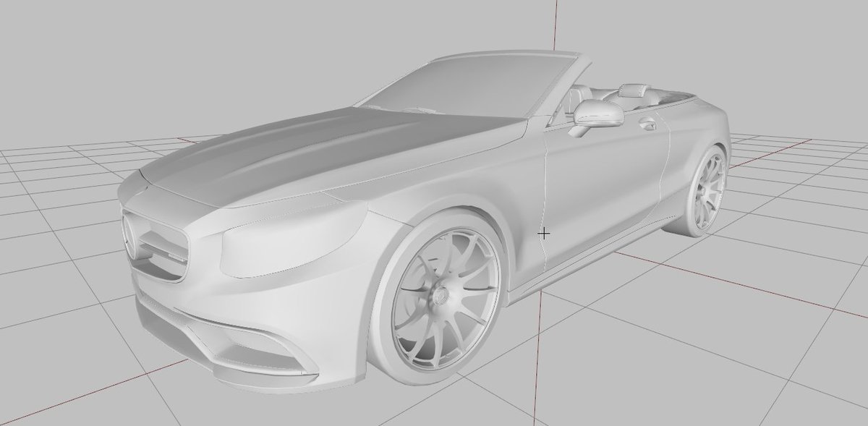Pick the driver door handle
The width and height of the screenshot is (868, 426).
[x=647, y=124]
